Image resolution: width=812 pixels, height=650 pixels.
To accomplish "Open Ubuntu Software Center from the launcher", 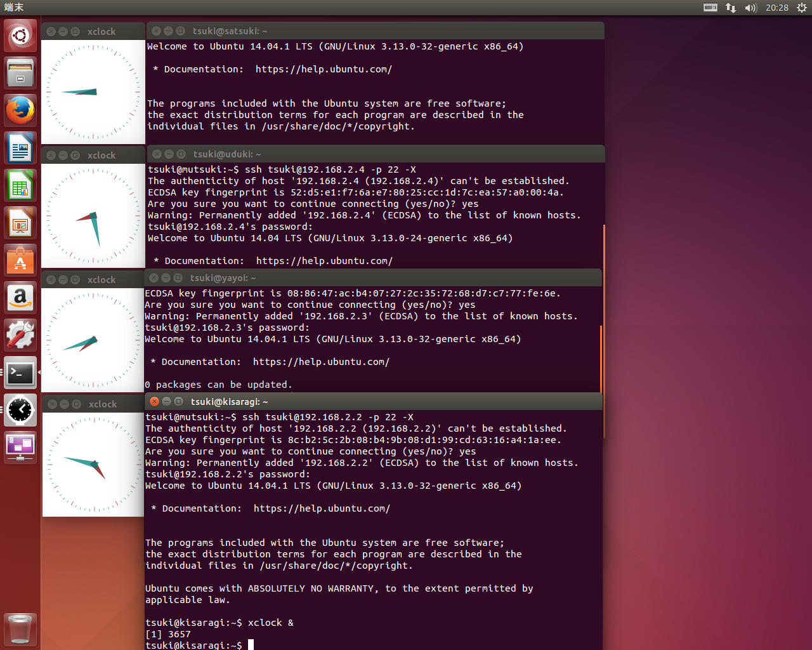I will (20, 260).
